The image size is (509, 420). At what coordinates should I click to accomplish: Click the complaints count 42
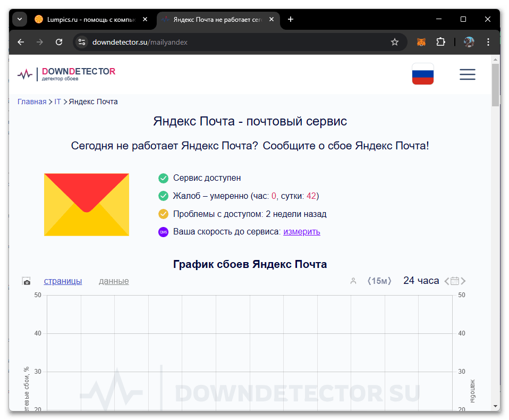coord(311,196)
